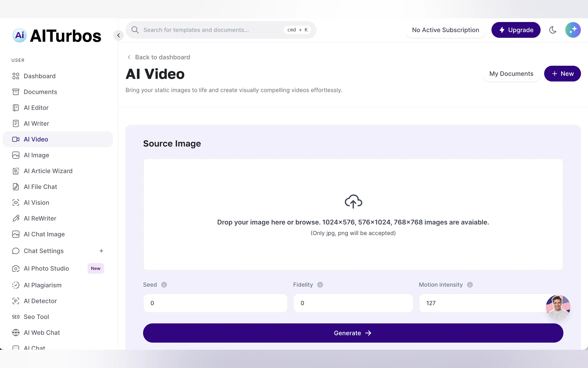Screen dimensions: 588x368
Task: Click the Upgrade button
Action: point(516,30)
